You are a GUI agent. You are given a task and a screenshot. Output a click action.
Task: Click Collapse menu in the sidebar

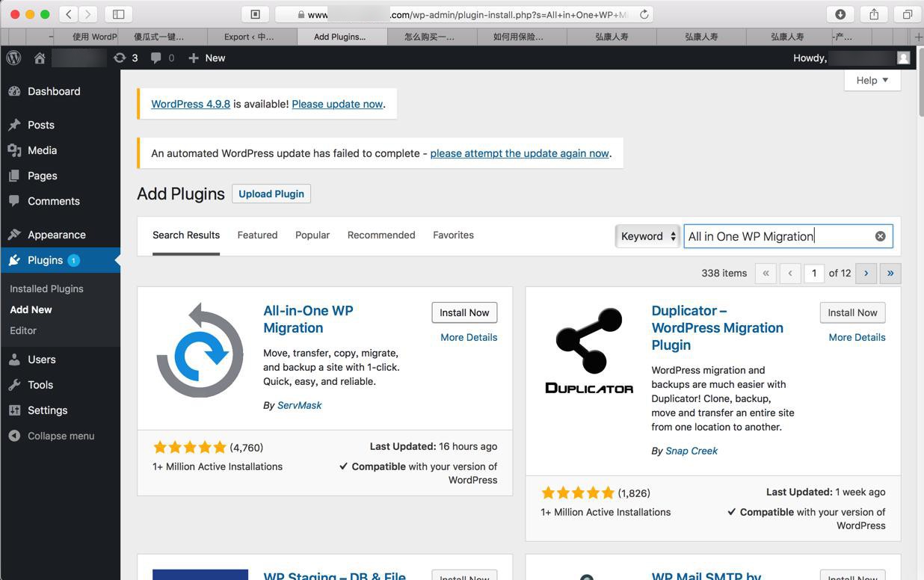[x=60, y=436]
